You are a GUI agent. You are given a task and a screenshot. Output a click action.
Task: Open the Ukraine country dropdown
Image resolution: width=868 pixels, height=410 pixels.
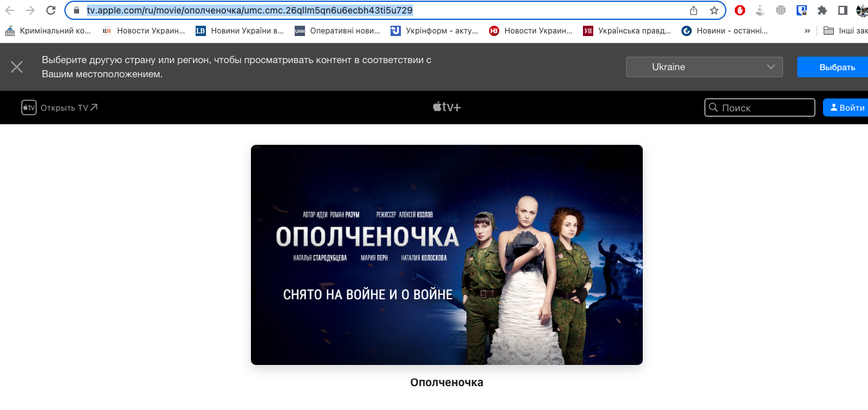tap(705, 67)
